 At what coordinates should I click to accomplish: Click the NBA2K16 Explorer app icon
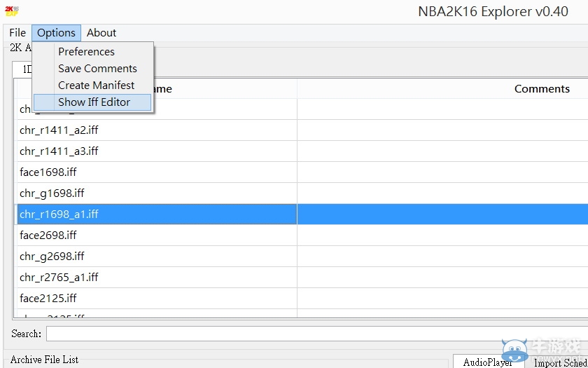point(12,11)
